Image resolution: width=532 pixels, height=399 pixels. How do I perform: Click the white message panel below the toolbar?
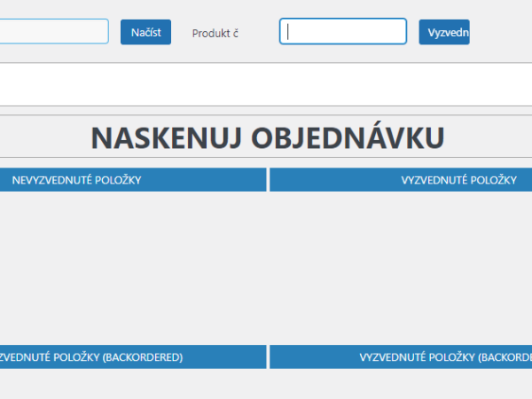266,85
